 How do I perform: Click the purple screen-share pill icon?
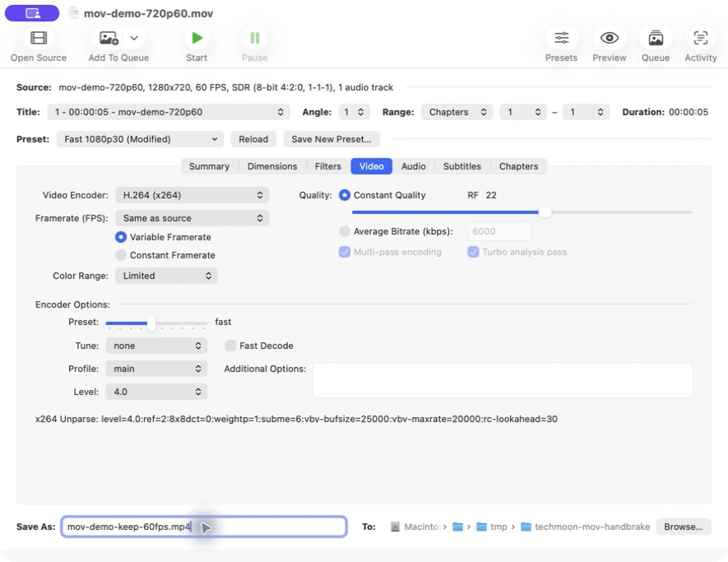pos(32,13)
